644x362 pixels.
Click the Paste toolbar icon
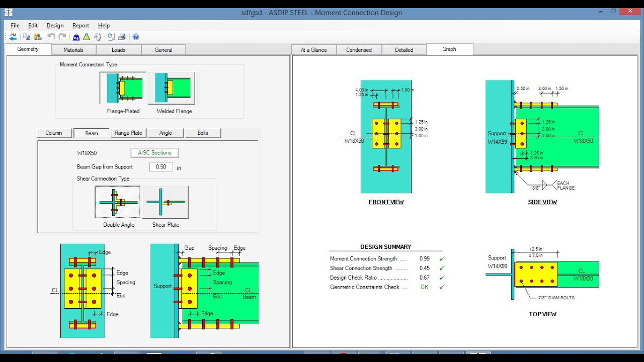(x=37, y=37)
